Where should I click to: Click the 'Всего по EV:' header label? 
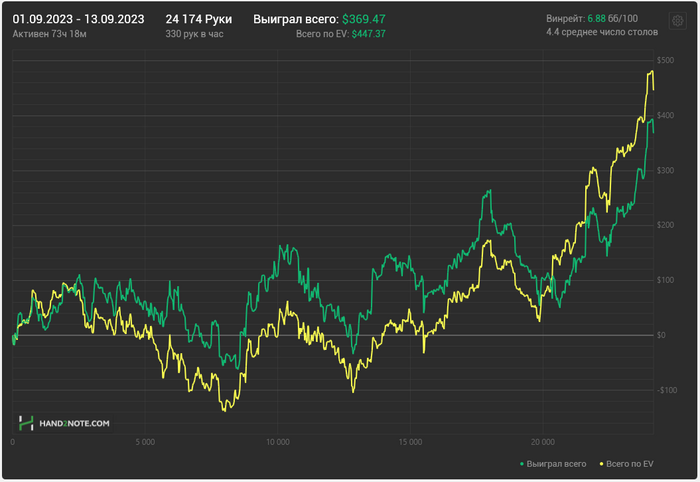pyautogui.click(x=322, y=34)
